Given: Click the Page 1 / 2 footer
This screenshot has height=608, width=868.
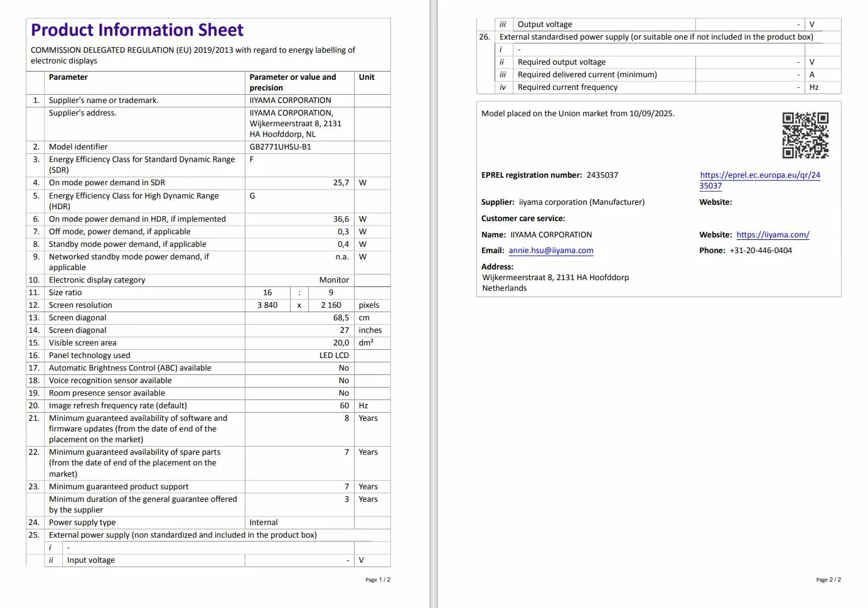Looking at the screenshot, I should [378, 580].
